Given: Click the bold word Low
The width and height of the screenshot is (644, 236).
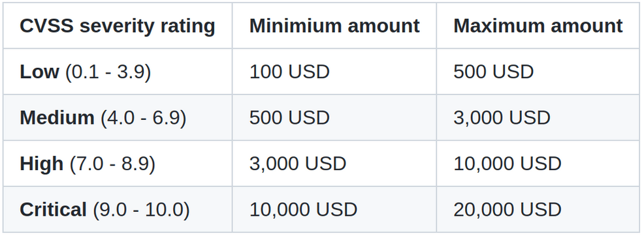Looking at the screenshot, I should [x=39, y=72].
